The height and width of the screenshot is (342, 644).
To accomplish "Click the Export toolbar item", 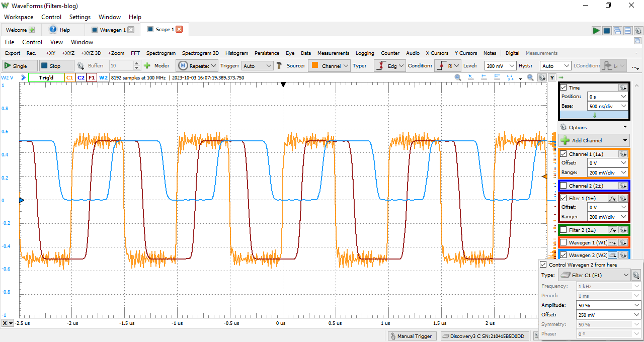I will coord(12,53).
